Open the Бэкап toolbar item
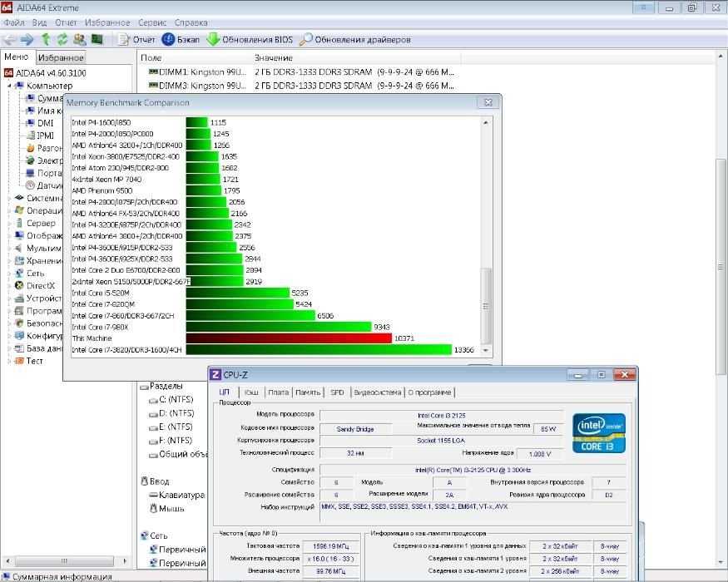This screenshot has width=728, height=582. 181,40
